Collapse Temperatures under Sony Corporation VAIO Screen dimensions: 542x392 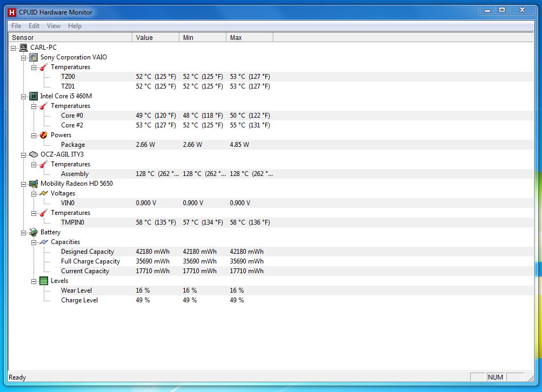pos(34,67)
